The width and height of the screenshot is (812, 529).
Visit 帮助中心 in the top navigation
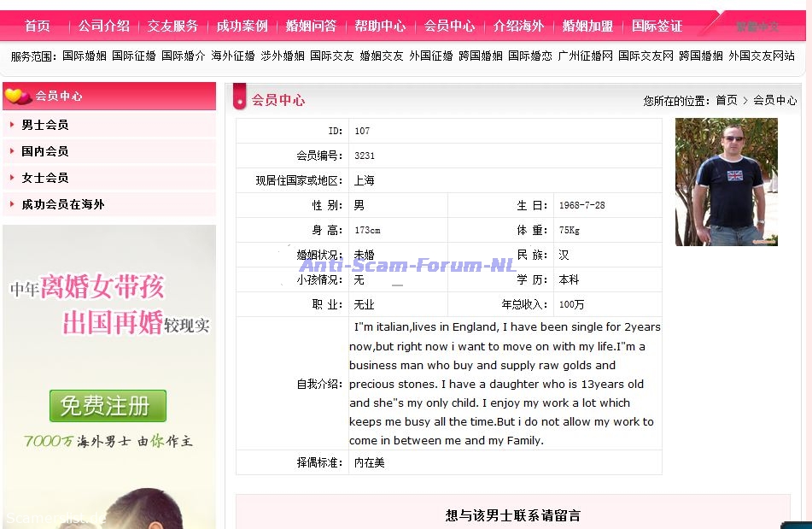point(380,26)
